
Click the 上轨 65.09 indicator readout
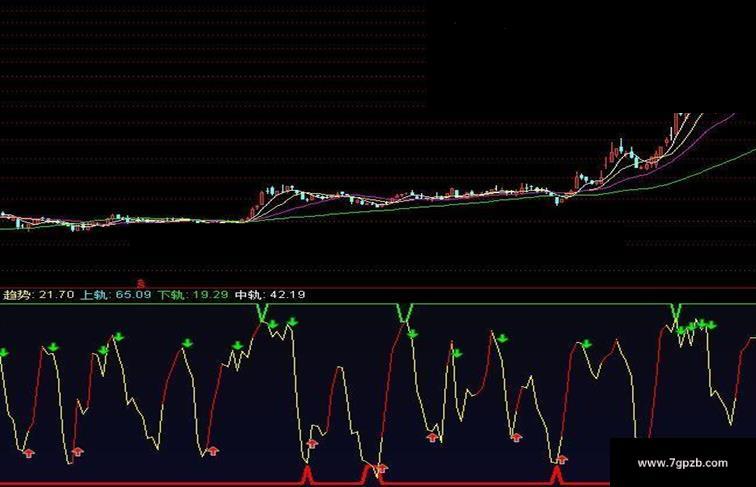click(x=116, y=295)
